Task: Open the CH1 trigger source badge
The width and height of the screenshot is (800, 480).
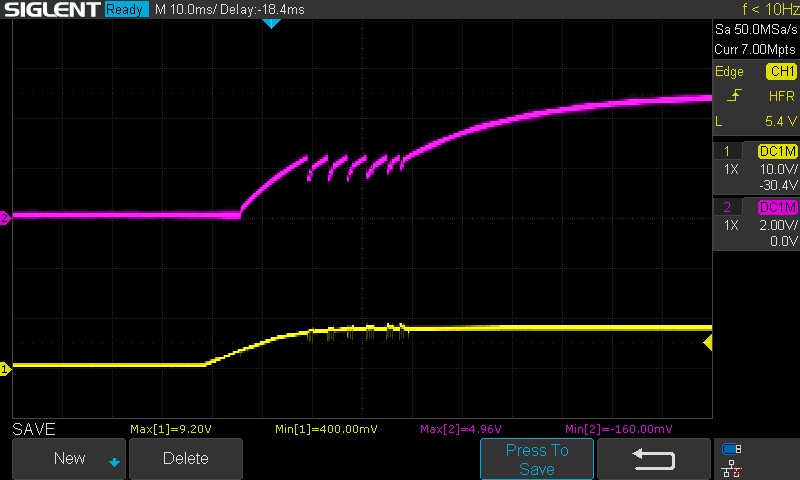Action: pyautogui.click(x=781, y=71)
